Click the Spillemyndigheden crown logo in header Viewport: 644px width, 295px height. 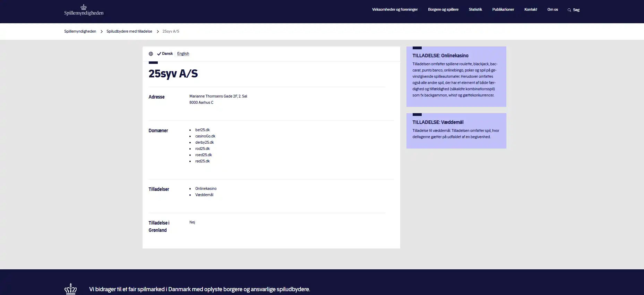point(84,10)
